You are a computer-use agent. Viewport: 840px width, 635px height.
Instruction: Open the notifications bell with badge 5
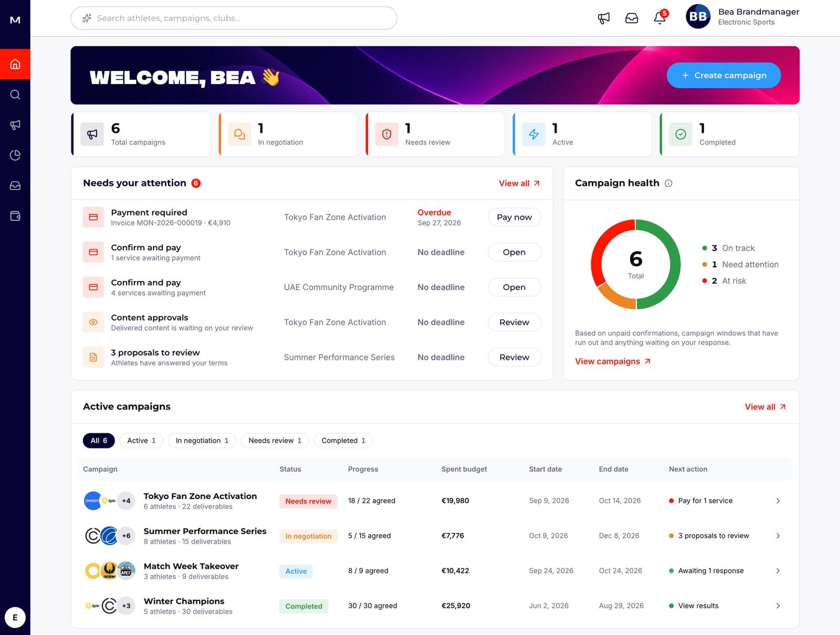click(660, 17)
